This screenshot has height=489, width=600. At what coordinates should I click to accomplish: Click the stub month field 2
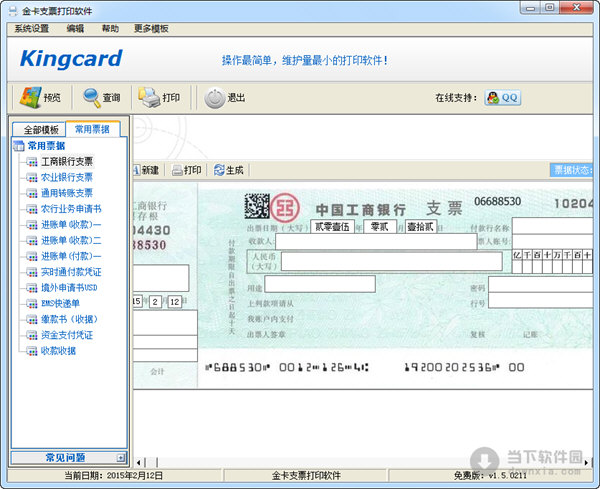click(x=155, y=302)
